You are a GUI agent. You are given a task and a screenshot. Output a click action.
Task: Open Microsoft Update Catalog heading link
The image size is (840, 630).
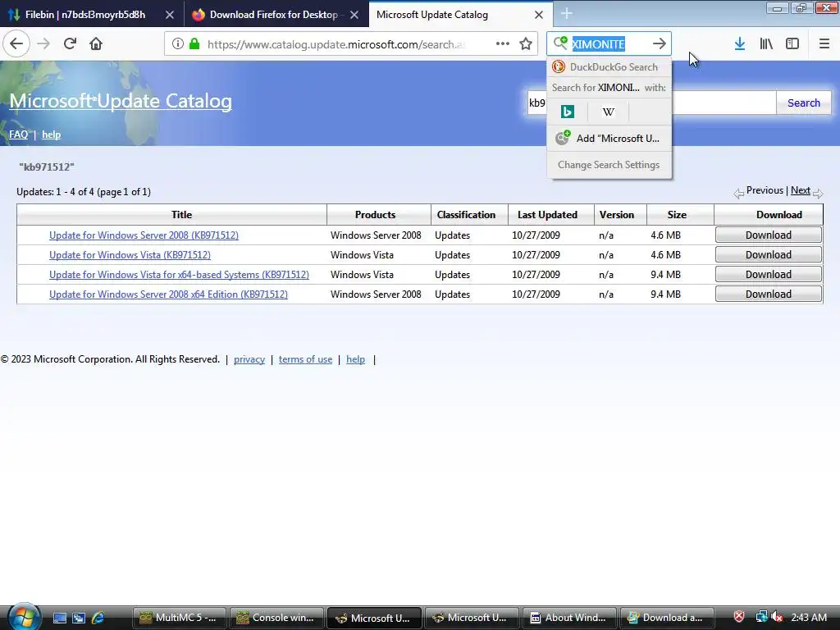(121, 101)
